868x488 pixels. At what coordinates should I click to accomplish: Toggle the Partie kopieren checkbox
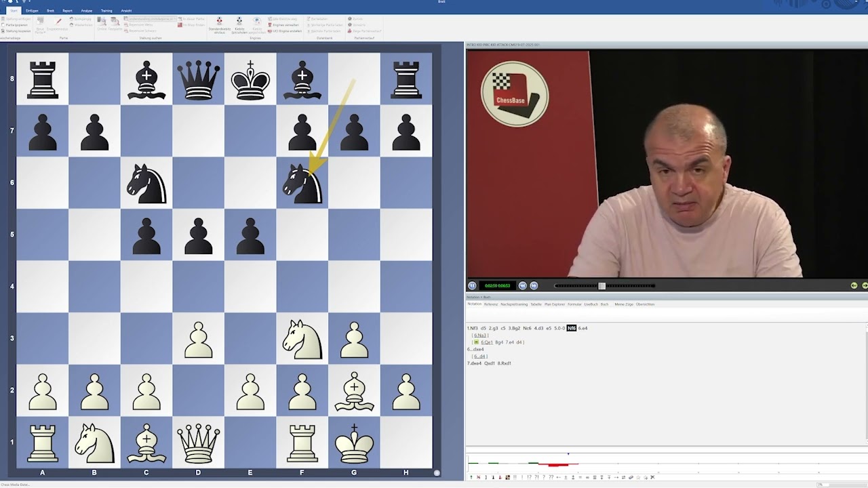(3, 25)
